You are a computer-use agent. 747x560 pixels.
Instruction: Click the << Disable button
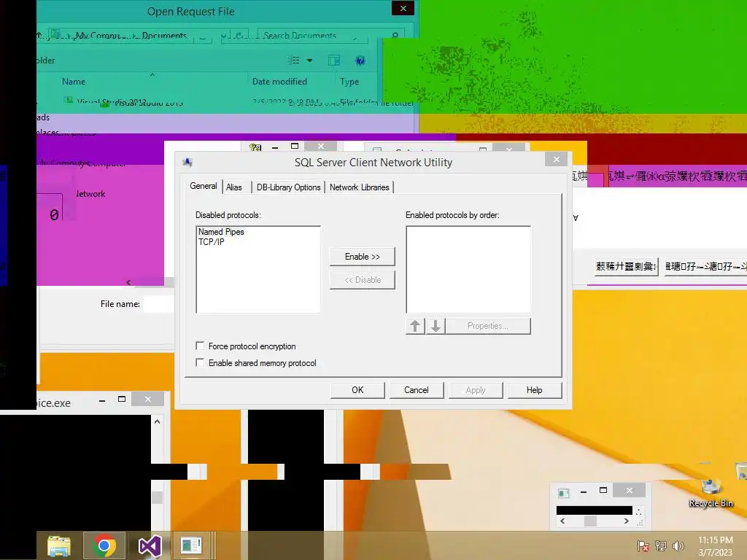(362, 280)
